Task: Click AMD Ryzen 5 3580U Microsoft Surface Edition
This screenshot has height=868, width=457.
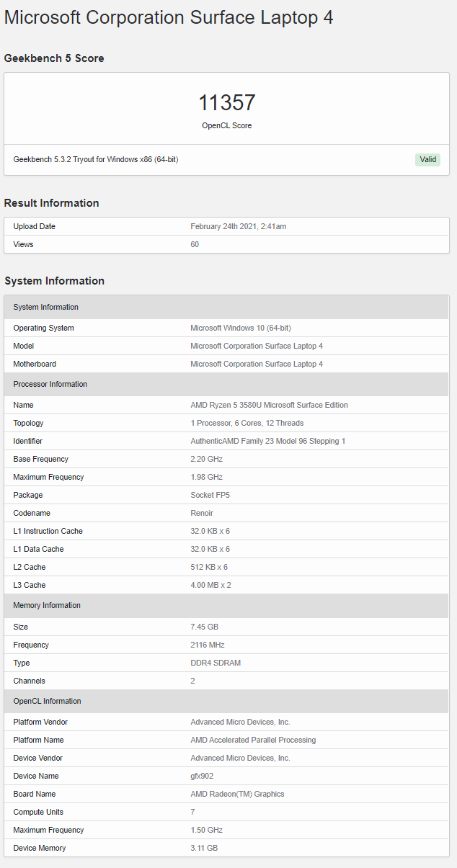Action: [x=270, y=405]
